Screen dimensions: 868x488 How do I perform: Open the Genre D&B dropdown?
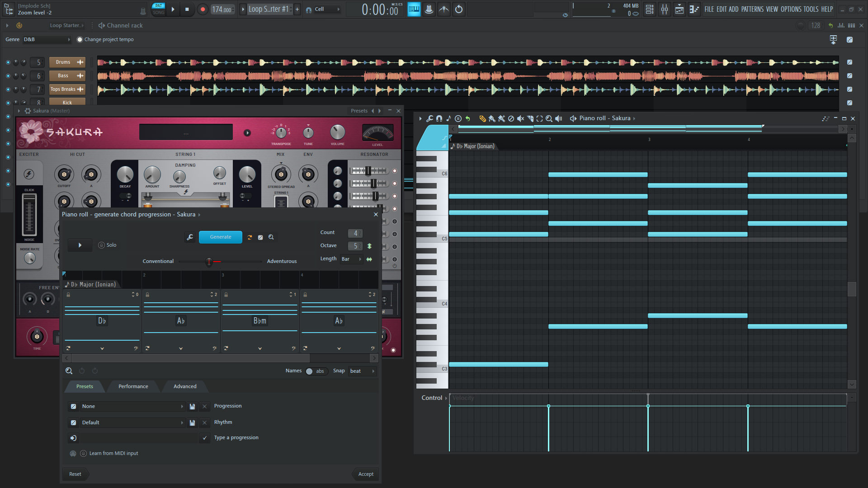(x=47, y=40)
